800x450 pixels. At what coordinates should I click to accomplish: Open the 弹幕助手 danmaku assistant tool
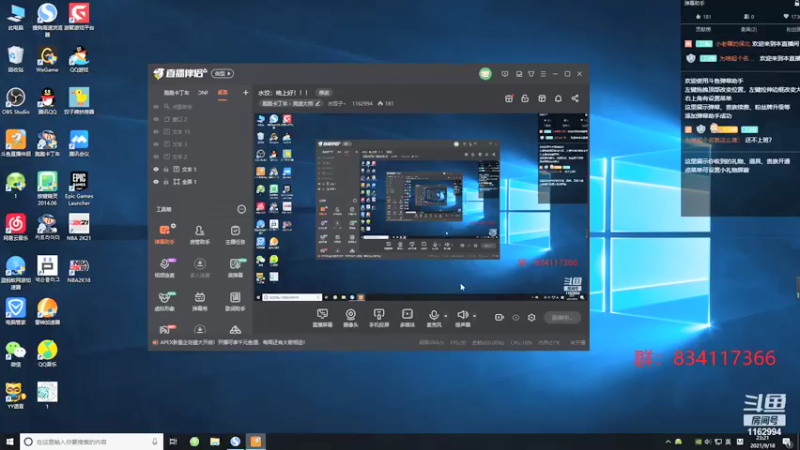pos(164,234)
